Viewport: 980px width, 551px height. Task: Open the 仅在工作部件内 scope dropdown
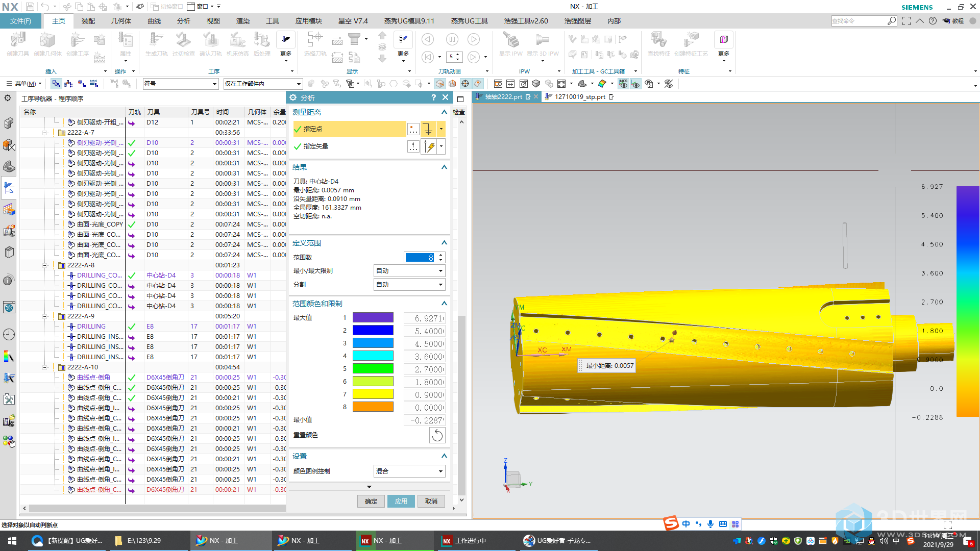(x=263, y=84)
